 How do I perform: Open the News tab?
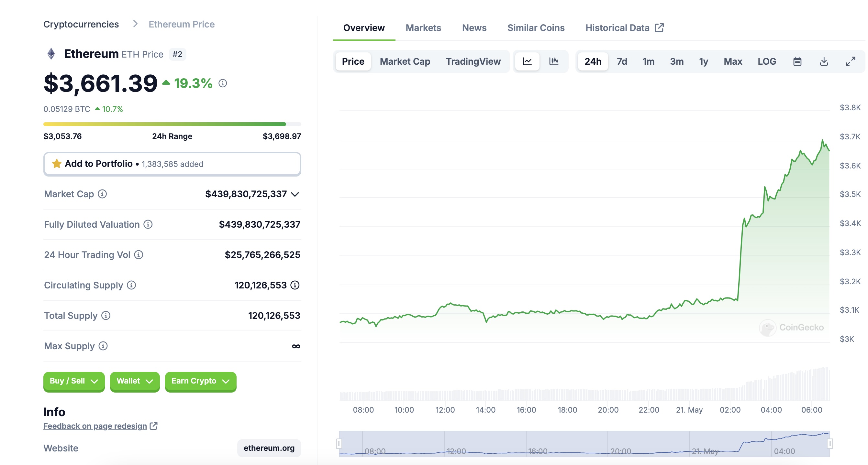[x=474, y=27]
